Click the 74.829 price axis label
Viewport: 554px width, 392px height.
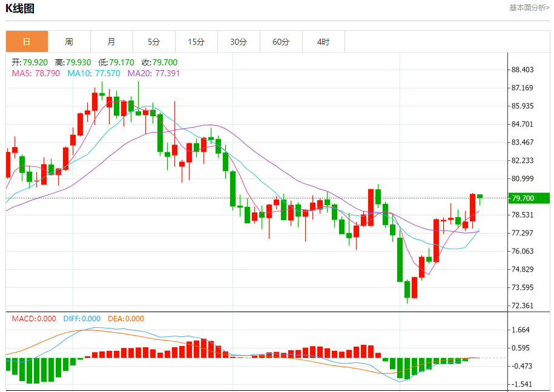523,269
